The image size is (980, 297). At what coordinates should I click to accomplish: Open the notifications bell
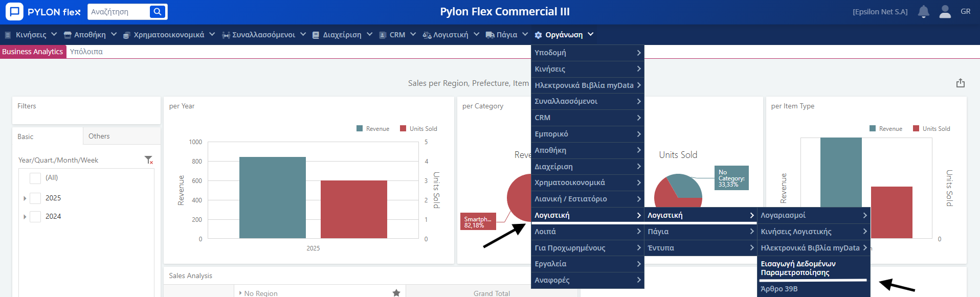[923, 11]
